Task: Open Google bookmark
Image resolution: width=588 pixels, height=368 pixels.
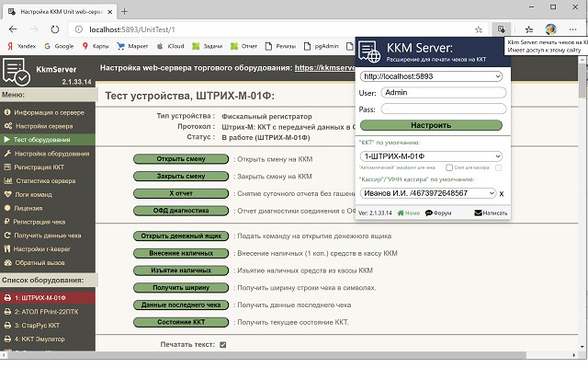Action: coord(59,46)
